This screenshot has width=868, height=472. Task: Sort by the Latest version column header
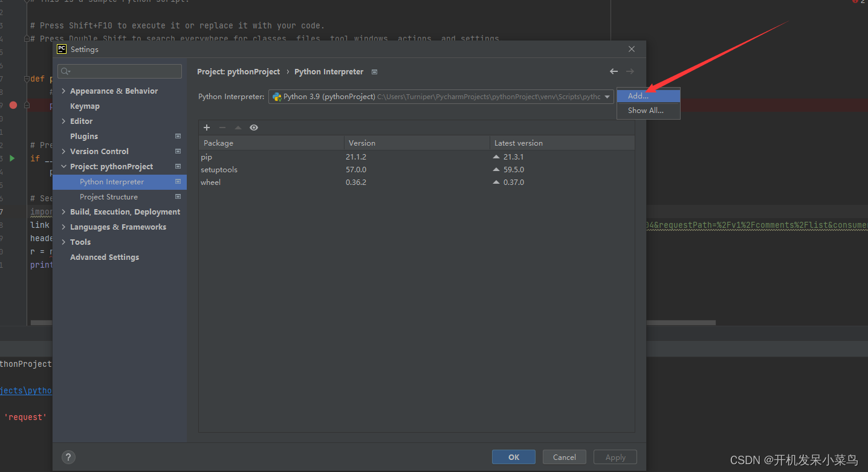tap(562, 143)
